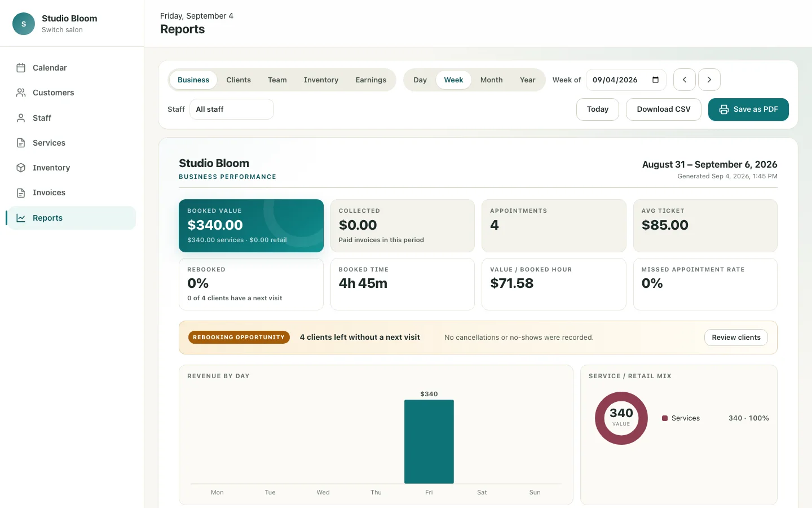This screenshot has width=812, height=508.
Task: Open Services in the sidebar
Action: click(x=72, y=143)
